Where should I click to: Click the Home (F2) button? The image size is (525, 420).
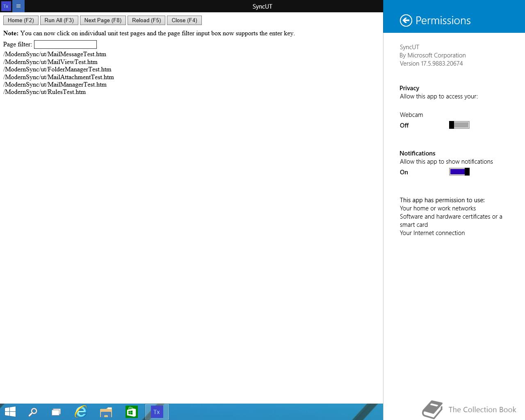pyautogui.click(x=21, y=20)
